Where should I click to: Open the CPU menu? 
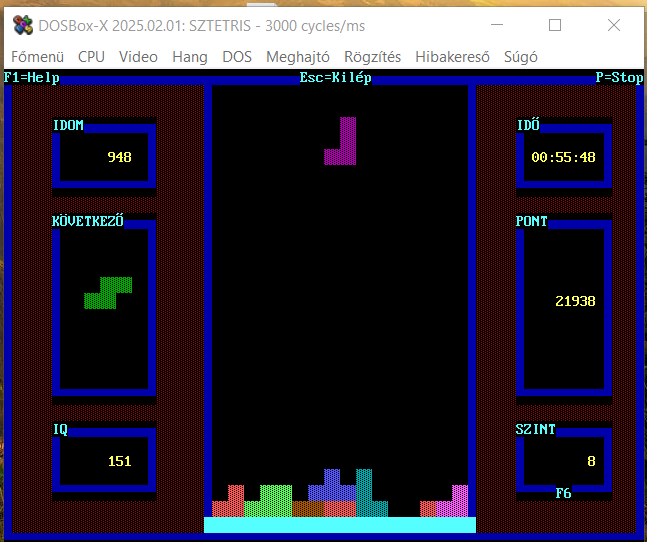[91, 57]
